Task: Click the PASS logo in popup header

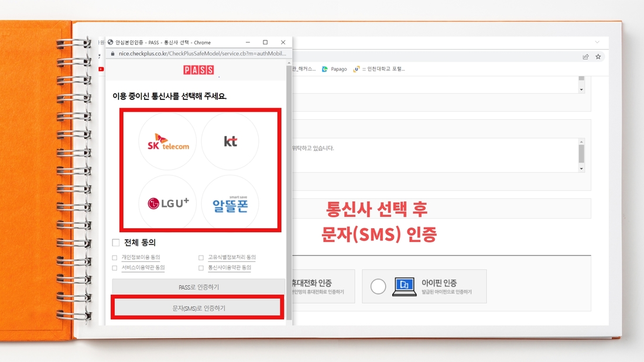Action: [x=198, y=70]
